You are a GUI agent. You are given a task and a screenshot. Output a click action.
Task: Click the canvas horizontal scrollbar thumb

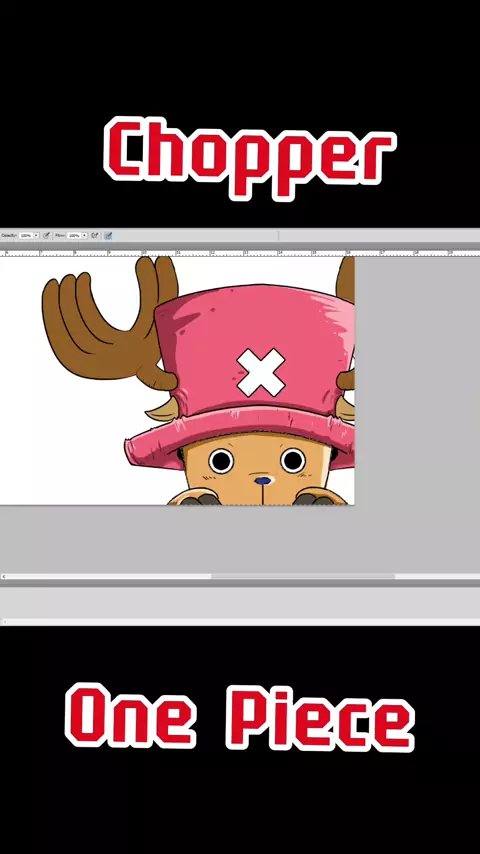click(302, 576)
